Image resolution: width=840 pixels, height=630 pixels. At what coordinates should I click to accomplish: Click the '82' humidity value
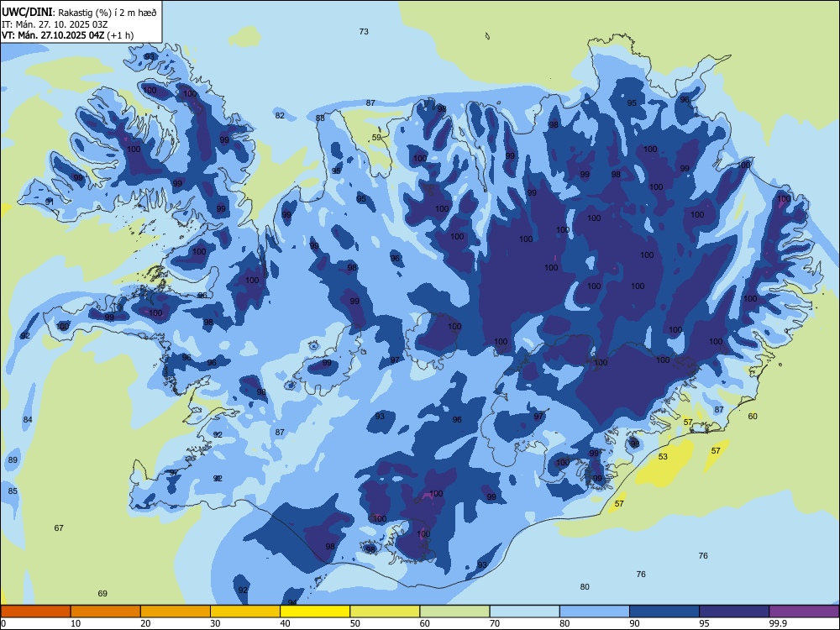pyautogui.click(x=280, y=115)
